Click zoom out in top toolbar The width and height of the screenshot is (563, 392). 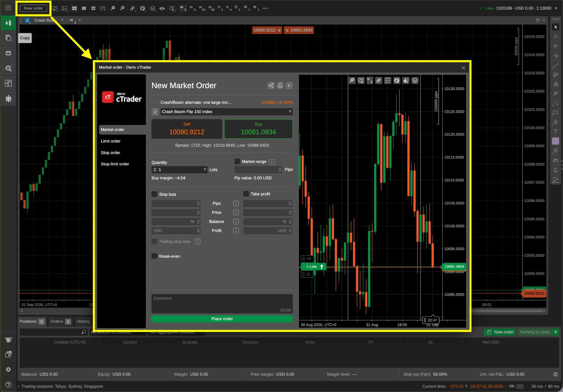point(113,9)
